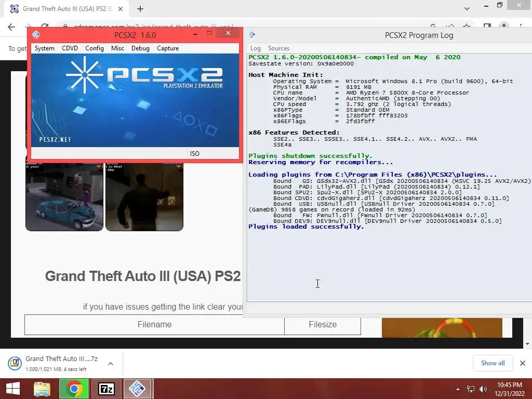
Task: Click 'Plugins shutdown successfully.' log line
Action: pyautogui.click(x=310, y=156)
